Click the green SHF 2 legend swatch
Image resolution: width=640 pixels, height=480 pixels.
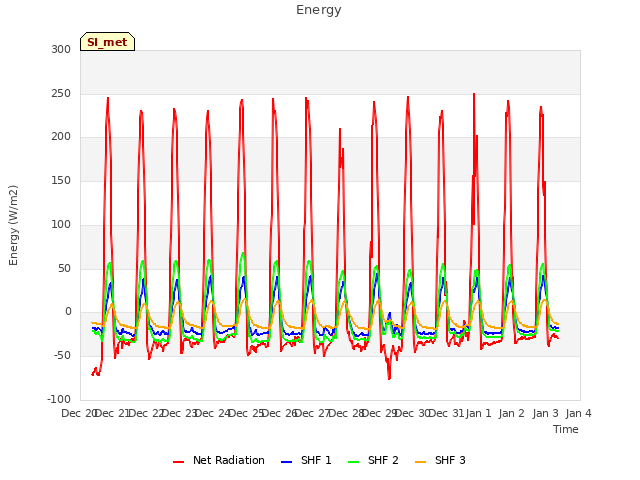point(353,462)
